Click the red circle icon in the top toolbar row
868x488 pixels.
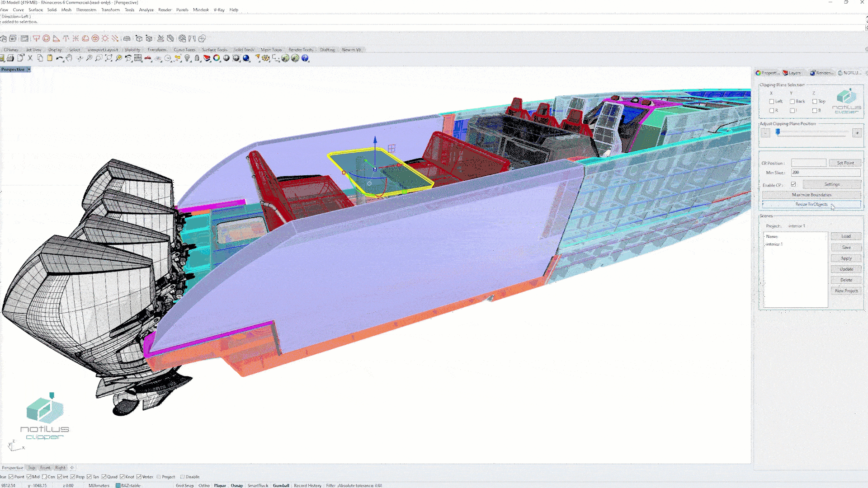point(46,38)
